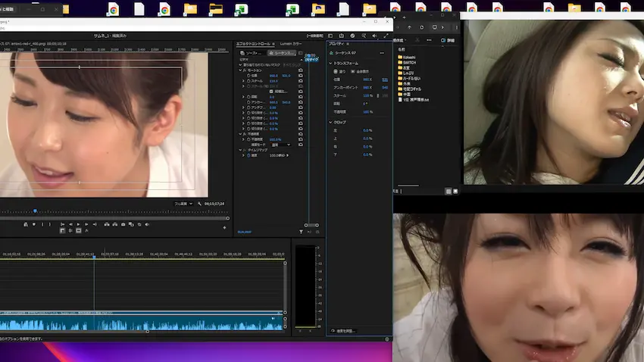Open the monitor button editor plus icon
644x362 pixels.
(224, 227)
